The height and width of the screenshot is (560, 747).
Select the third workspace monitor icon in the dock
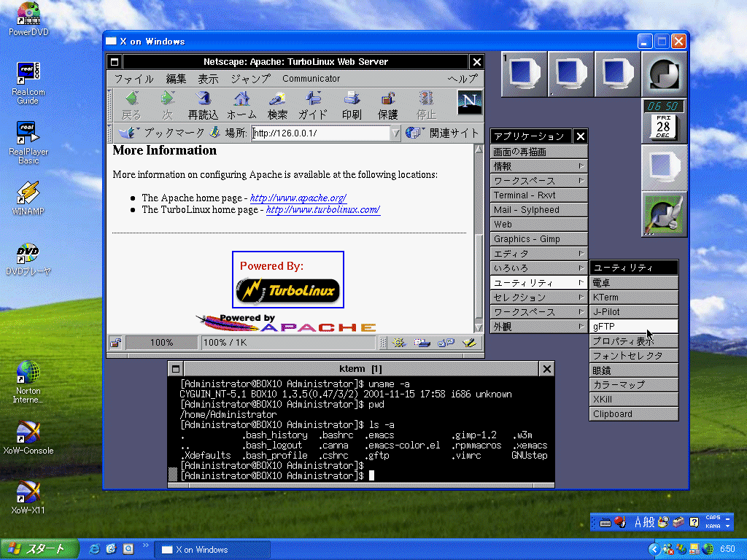[x=617, y=74]
